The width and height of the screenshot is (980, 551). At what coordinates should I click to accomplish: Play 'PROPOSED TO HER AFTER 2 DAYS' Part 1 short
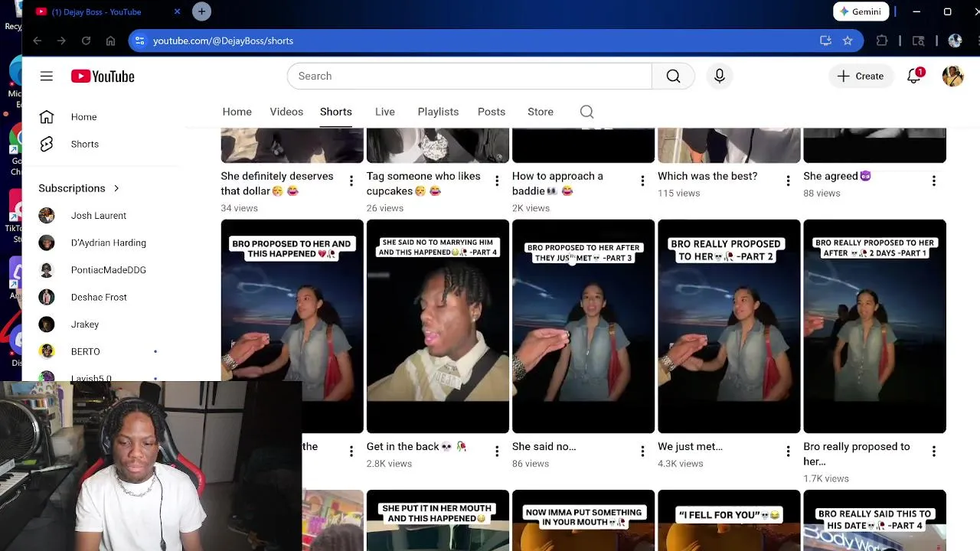click(x=874, y=326)
